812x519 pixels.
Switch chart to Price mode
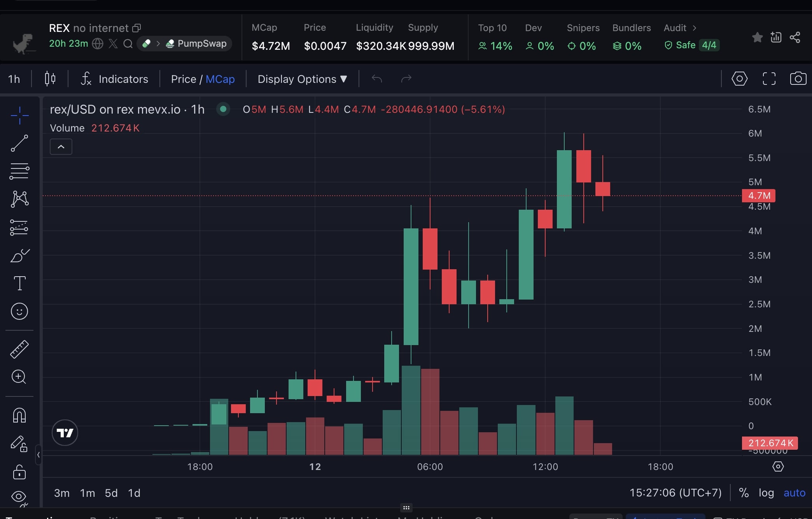(184, 79)
